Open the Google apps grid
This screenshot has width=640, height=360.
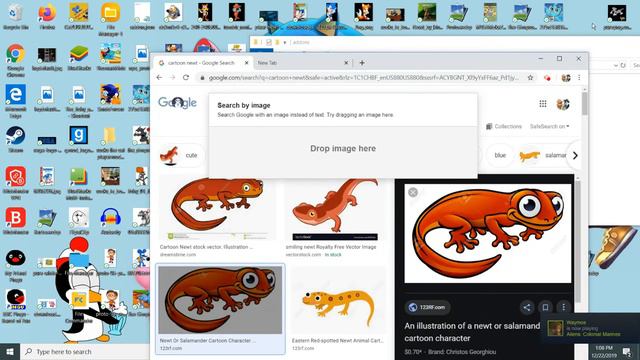[543, 104]
